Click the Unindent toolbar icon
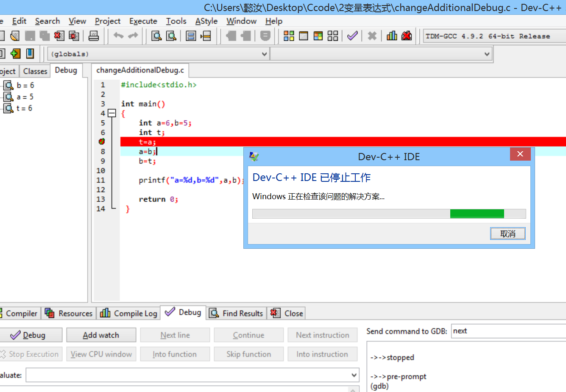 [x=246, y=36]
